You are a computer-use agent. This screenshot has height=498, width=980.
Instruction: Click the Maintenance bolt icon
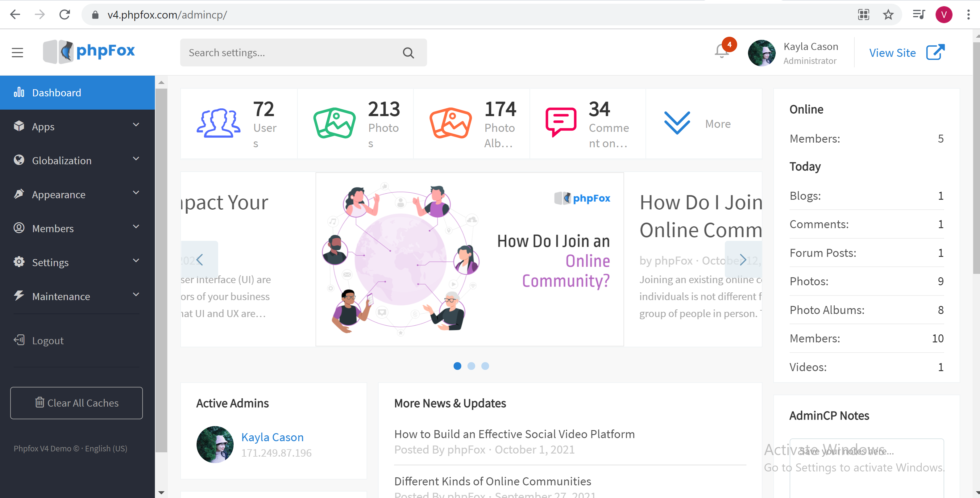19,295
